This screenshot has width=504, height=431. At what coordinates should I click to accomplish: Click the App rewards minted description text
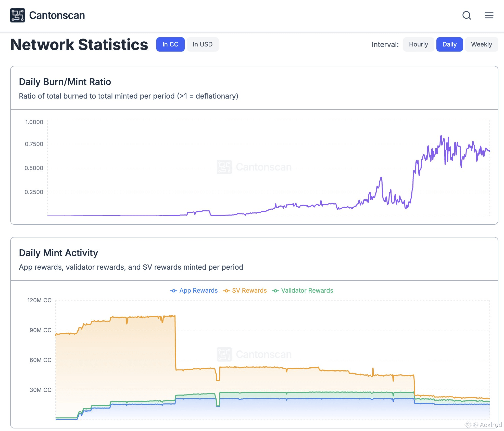[x=131, y=267]
